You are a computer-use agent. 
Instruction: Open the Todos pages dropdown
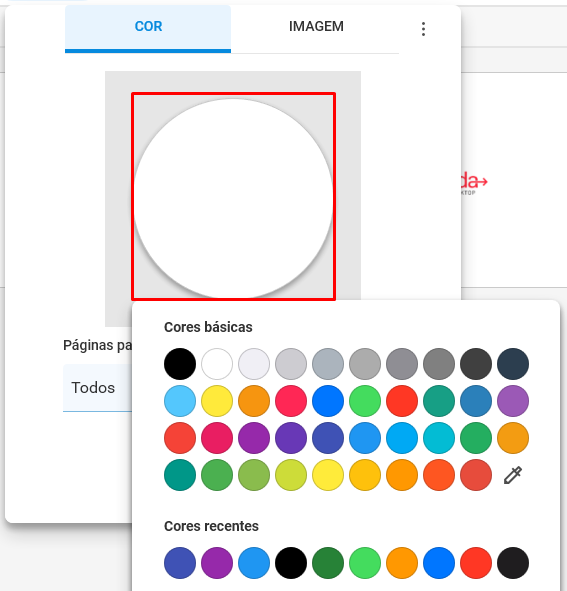click(98, 387)
